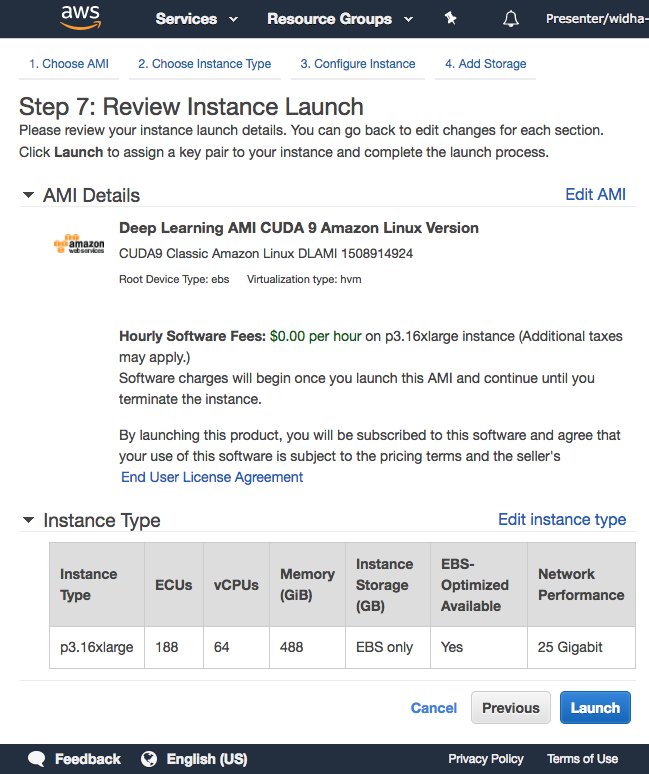Open the Privacy Policy link

486,759
